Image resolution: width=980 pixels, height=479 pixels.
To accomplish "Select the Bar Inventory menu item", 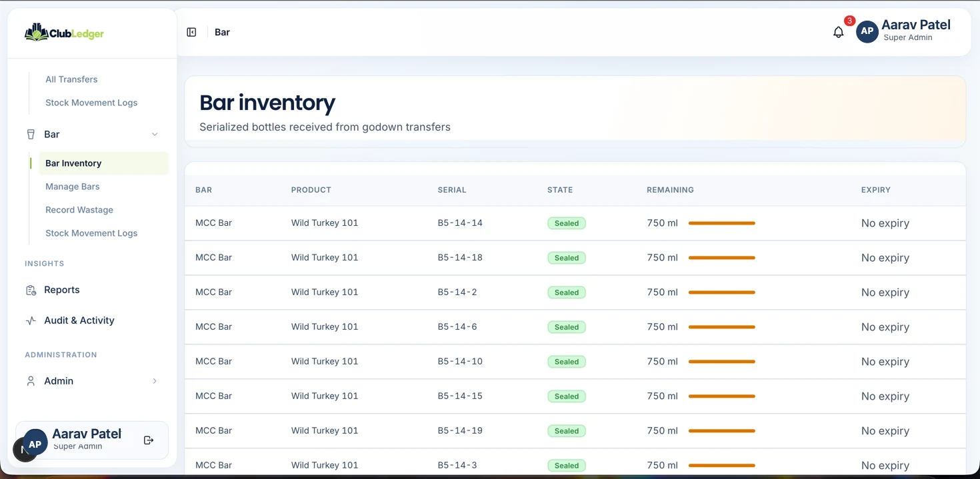I will click(x=103, y=163).
